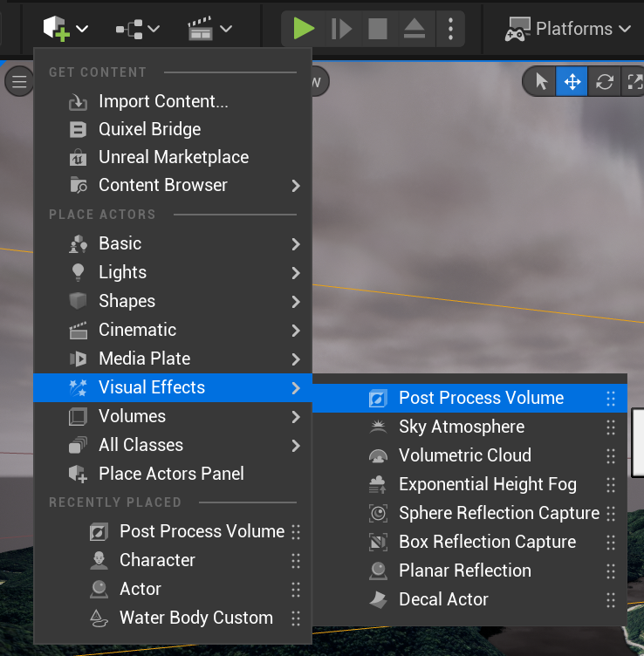Open the Place Actors Panel

[173, 474]
